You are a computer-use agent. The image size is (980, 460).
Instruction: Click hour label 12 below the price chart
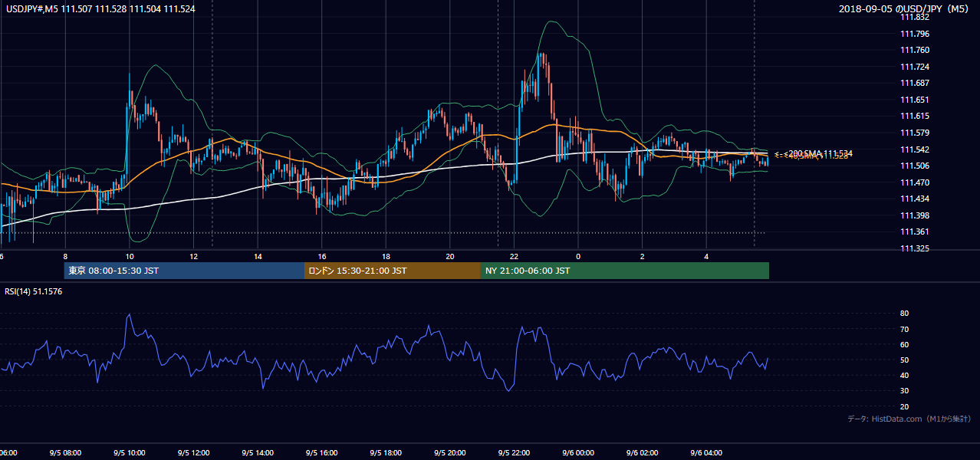tap(193, 257)
